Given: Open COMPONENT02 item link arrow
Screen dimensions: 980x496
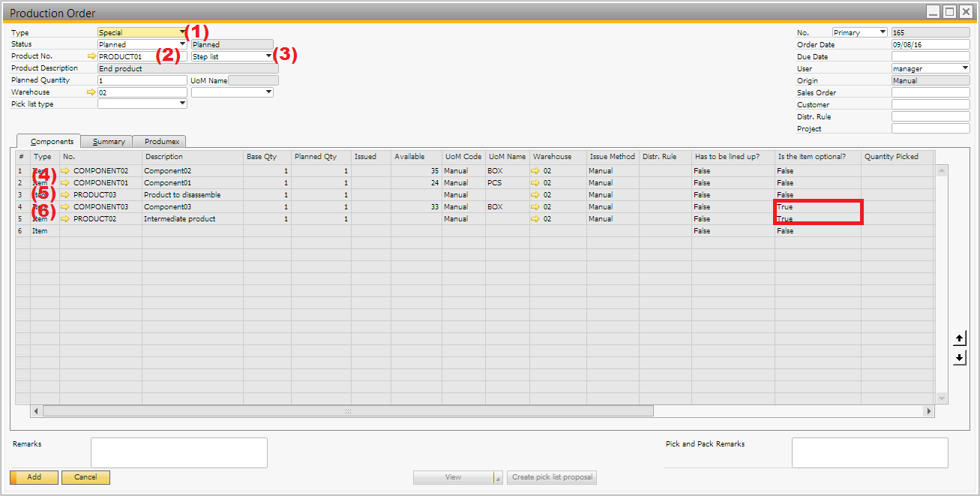Looking at the screenshot, I should 66,171.
